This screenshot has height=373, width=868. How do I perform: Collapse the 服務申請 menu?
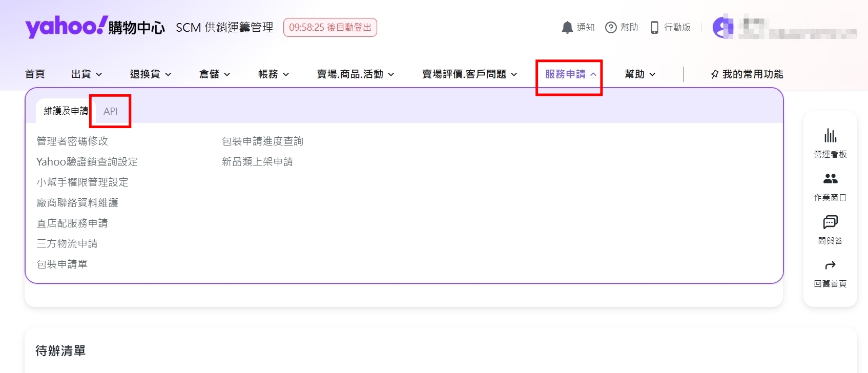570,74
